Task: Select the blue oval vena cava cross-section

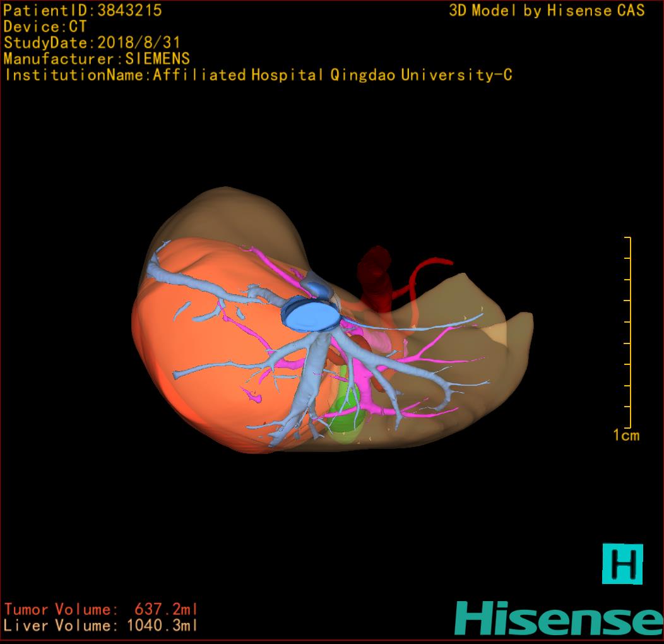Action: [x=309, y=315]
